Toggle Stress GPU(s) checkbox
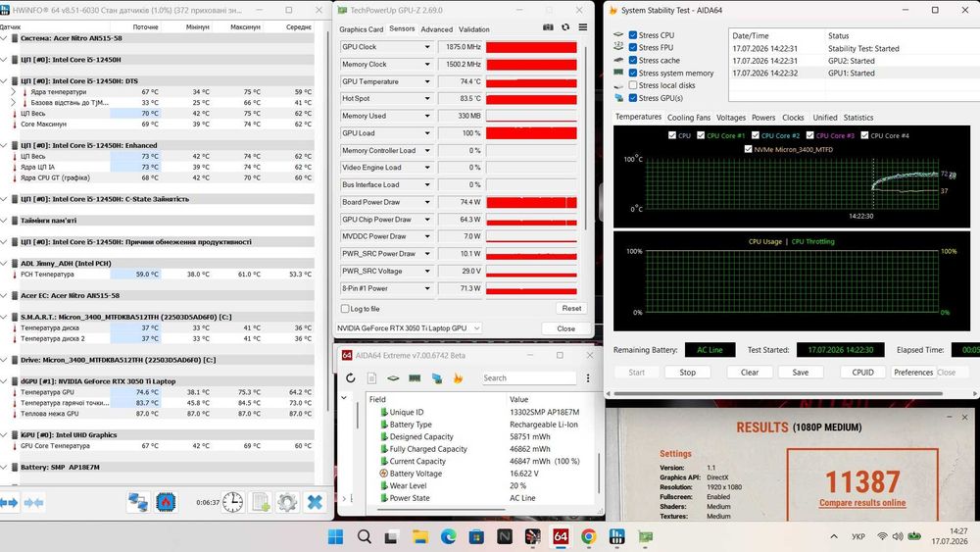This screenshot has width=980, height=552. pos(633,98)
